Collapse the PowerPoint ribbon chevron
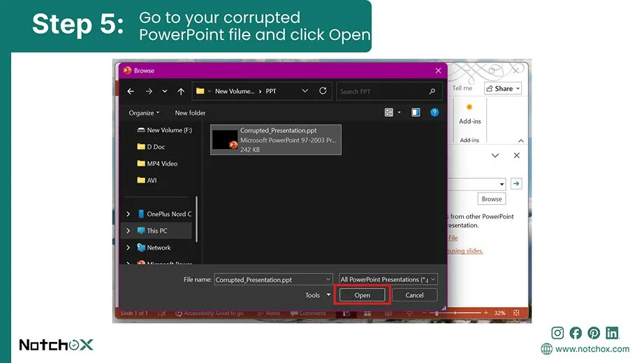 click(x=521, y=141)
